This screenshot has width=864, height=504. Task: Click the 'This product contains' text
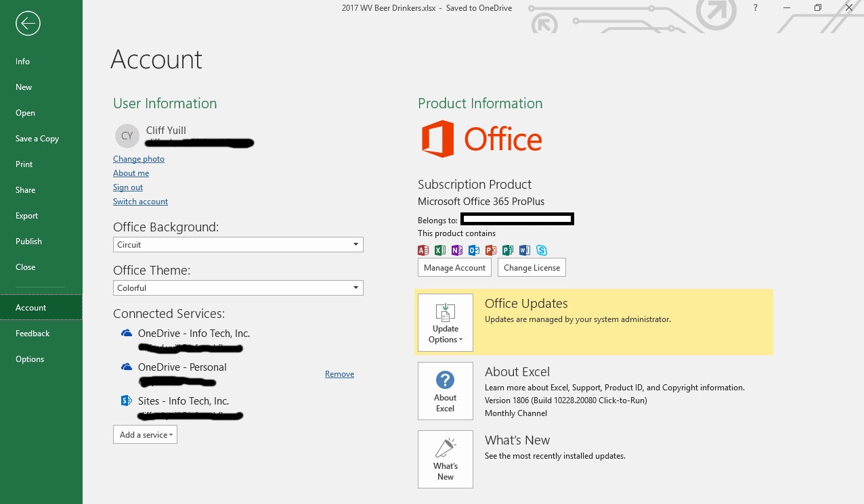click(x=456, y=233)
